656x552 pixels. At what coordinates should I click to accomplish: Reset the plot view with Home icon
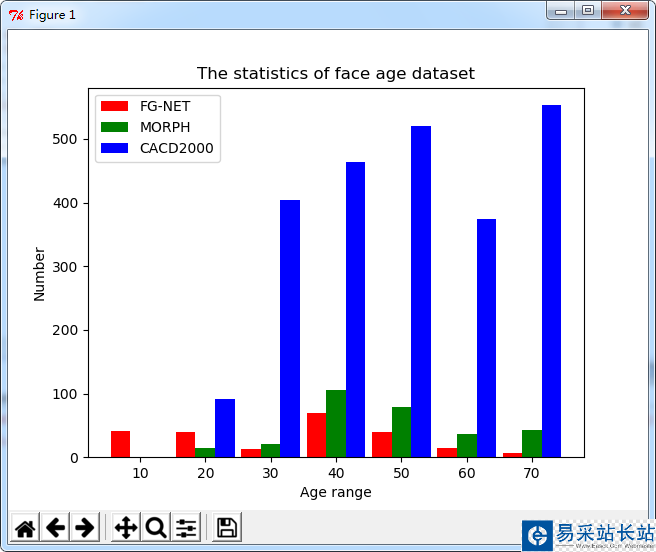pyautogui.click(x=25, y=527)
